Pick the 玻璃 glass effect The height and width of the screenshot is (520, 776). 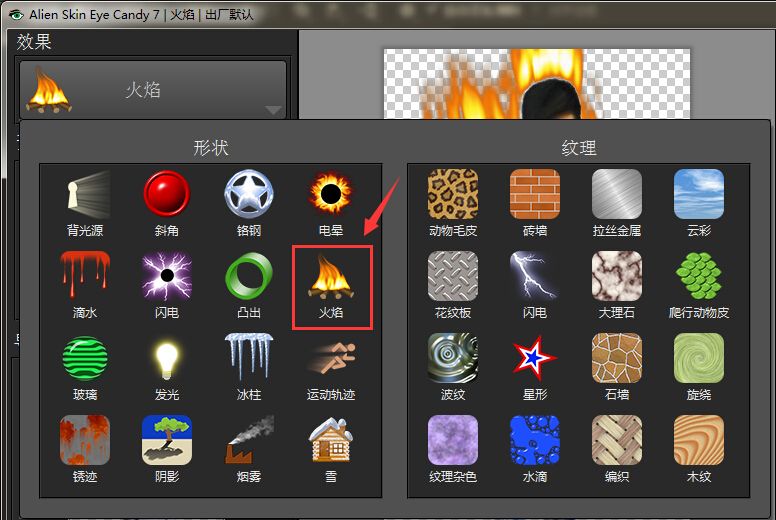pos(85,367)
